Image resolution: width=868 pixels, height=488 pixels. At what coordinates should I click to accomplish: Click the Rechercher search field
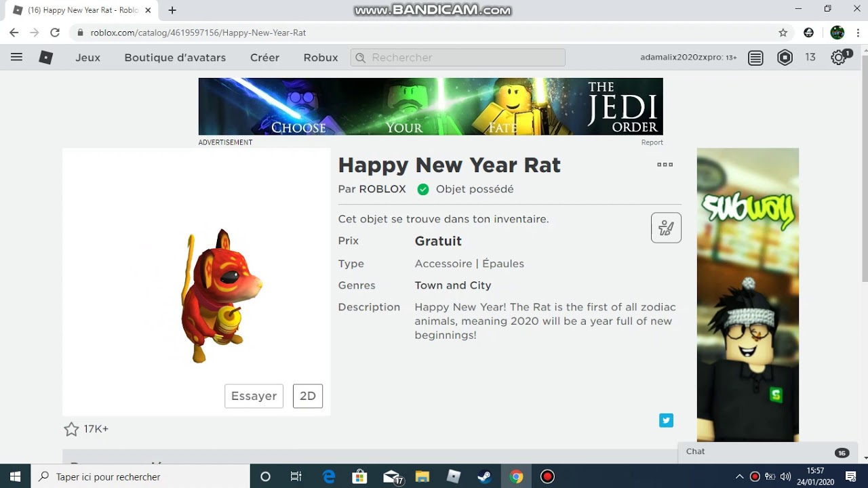pos(458,58)
